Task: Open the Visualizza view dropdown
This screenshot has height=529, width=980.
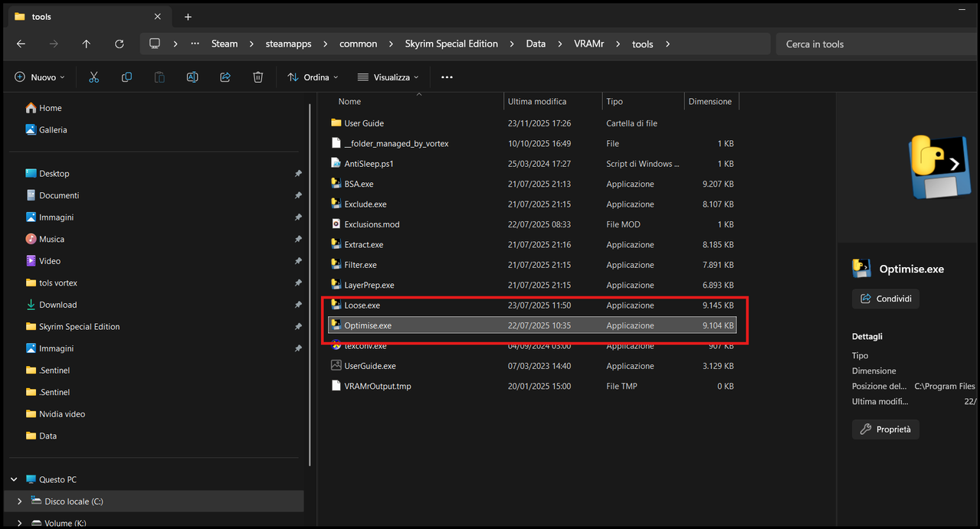Action: click(388, 77)
